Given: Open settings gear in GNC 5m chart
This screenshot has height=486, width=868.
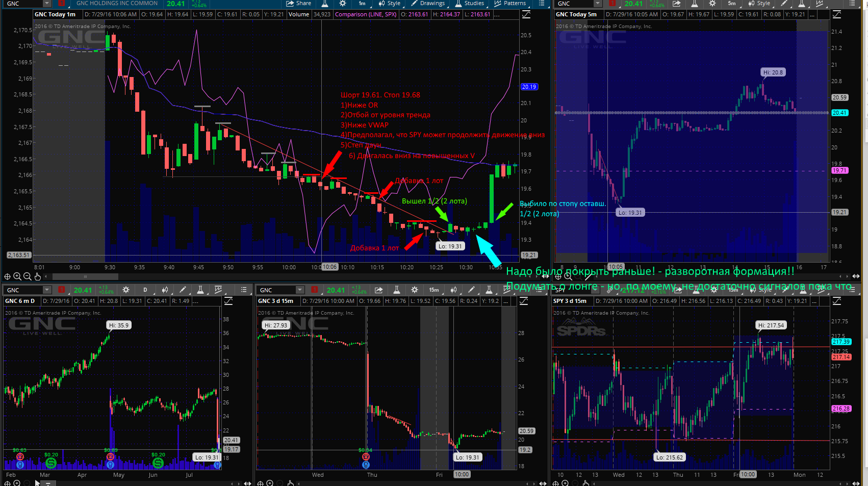Looking at the screenshot, I should click(712, 3).
